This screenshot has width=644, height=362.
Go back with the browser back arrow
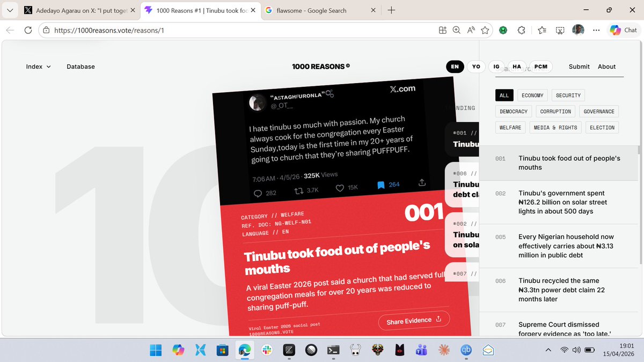coord(10,31)
